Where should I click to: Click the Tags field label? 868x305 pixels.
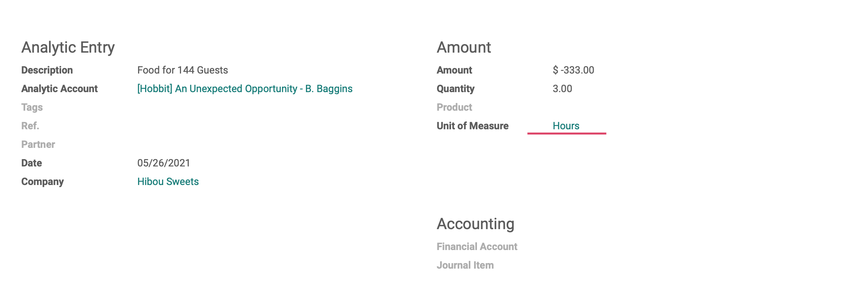[x=32, y=107]
